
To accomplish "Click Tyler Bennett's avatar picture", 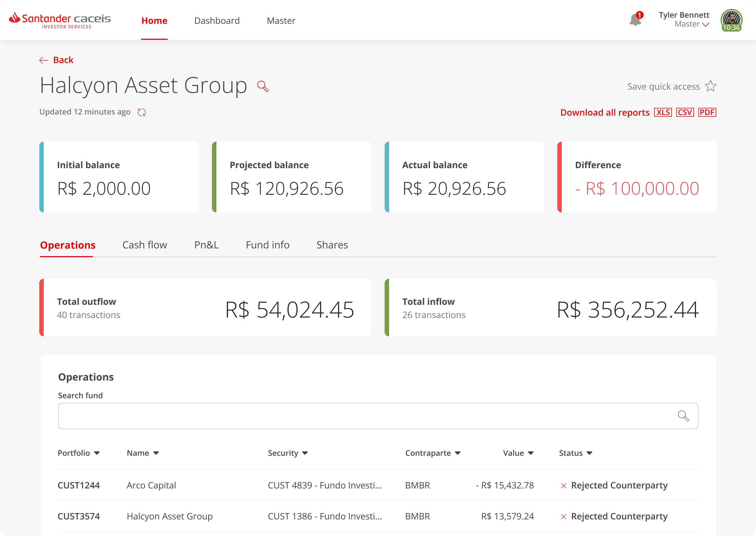I will pyautogui.click(x=732, y=20).
